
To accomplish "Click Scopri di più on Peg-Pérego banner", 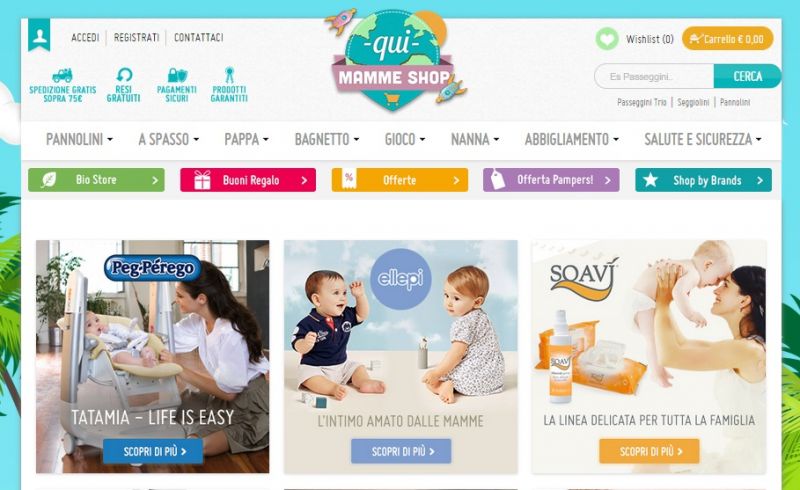I will click(153, 451).
